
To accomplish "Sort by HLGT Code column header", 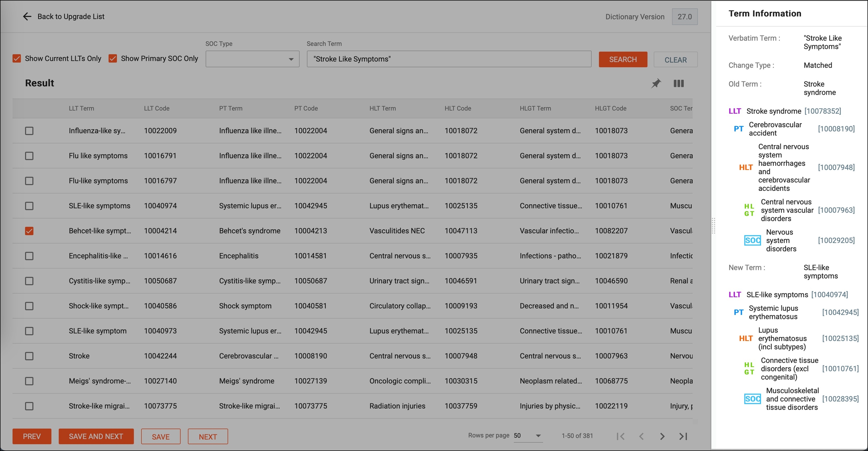I will tap(610, 108).
